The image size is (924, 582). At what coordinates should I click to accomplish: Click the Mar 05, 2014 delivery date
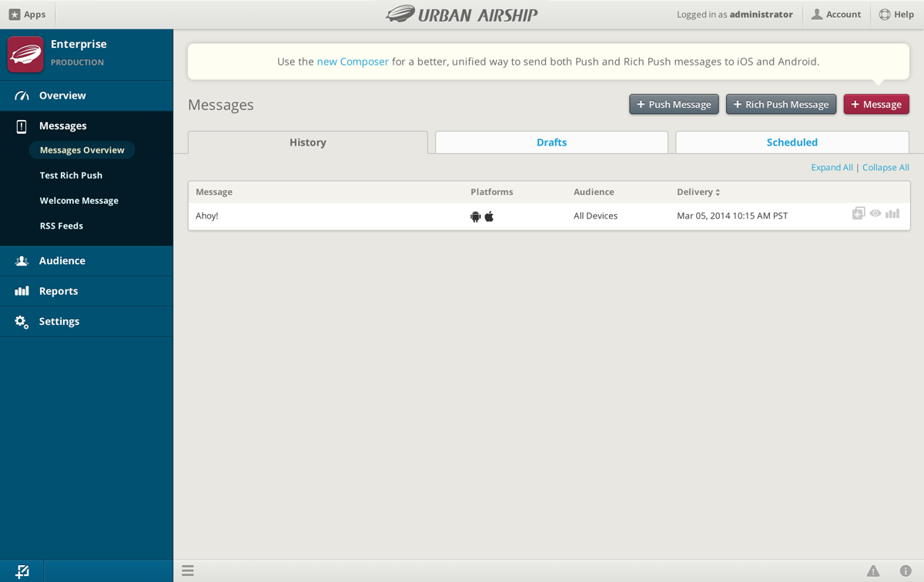[x=732, y=216]
